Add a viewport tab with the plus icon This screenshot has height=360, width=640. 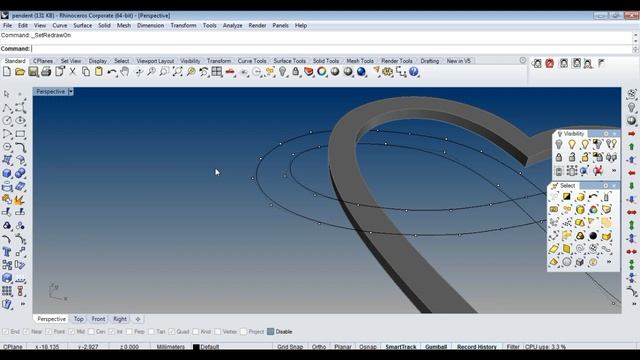coord(138,319)
